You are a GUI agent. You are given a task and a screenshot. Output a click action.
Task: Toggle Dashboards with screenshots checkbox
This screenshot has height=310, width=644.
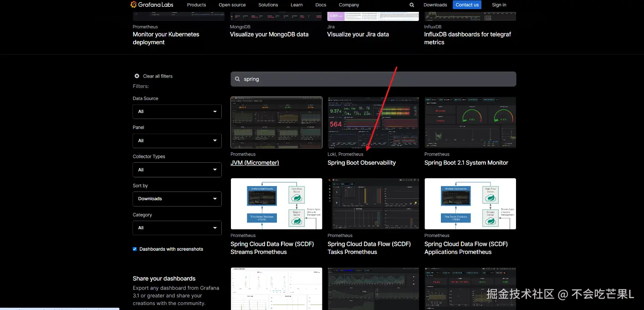[x=135, y=249]
